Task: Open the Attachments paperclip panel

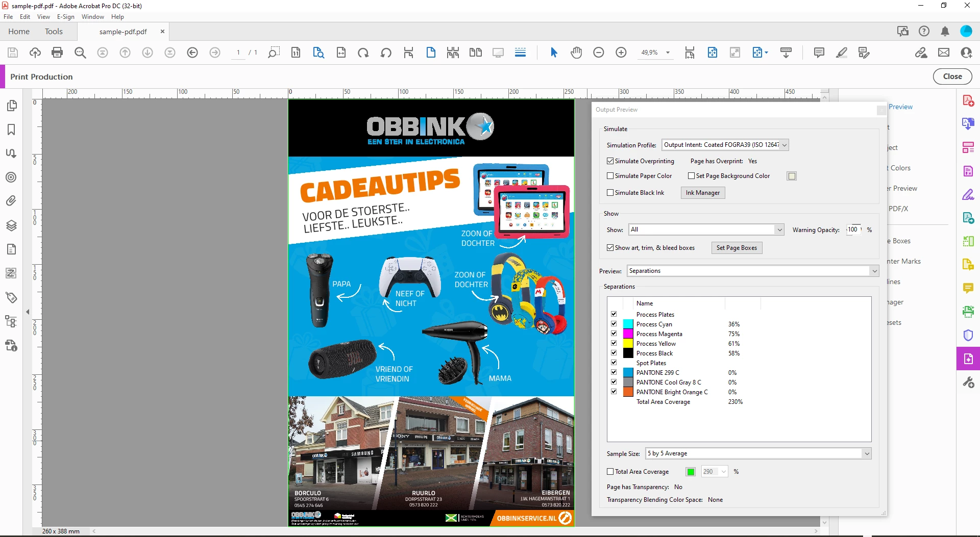Action: click(11, 201)
